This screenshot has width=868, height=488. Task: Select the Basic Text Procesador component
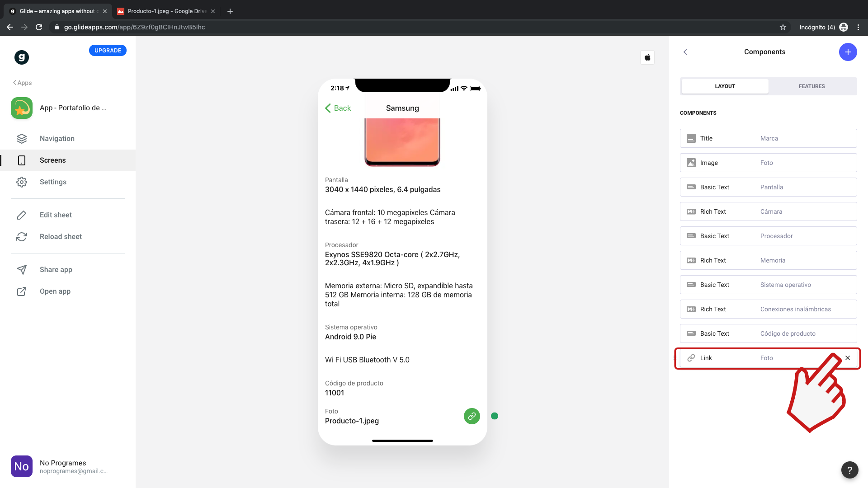click(768, 236)
